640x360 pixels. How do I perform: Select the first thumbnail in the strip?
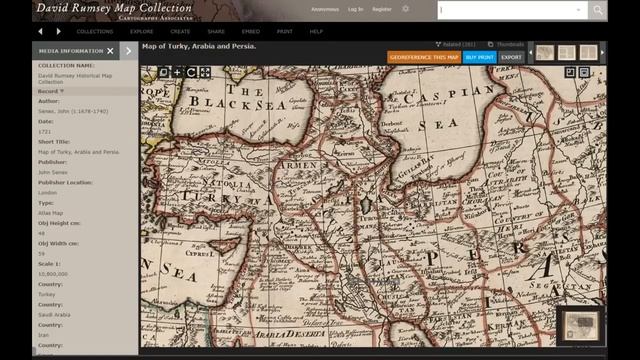click(x=545, y=52)
